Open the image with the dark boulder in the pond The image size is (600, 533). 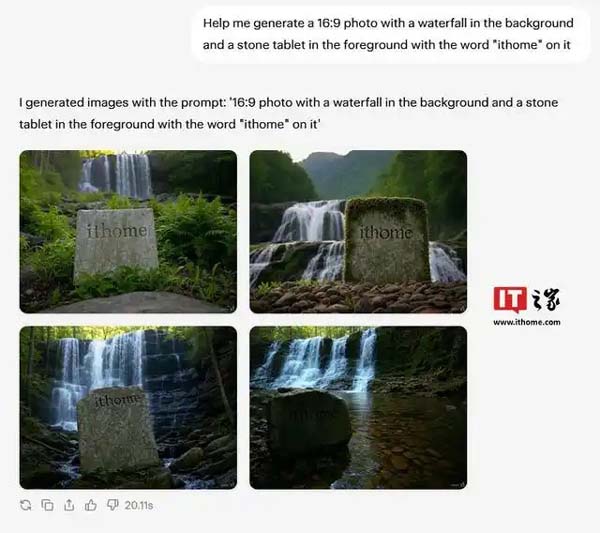click(x=358, y=407)
